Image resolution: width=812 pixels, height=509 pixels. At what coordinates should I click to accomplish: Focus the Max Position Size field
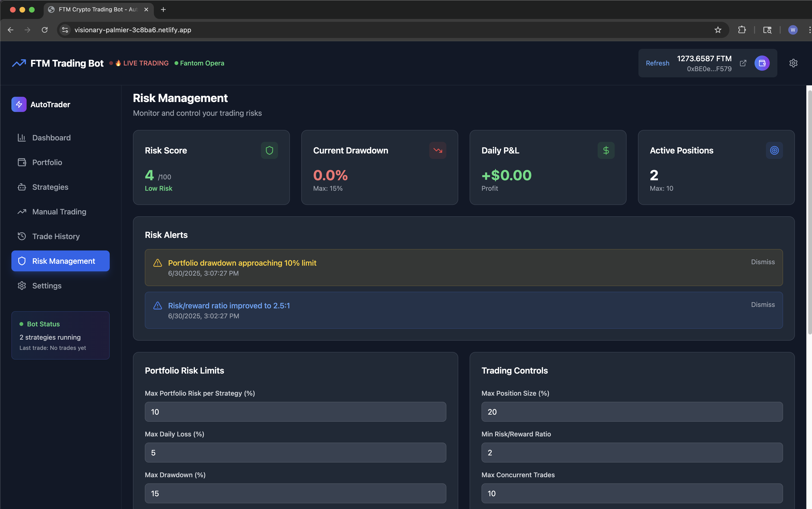coord(632,411)
